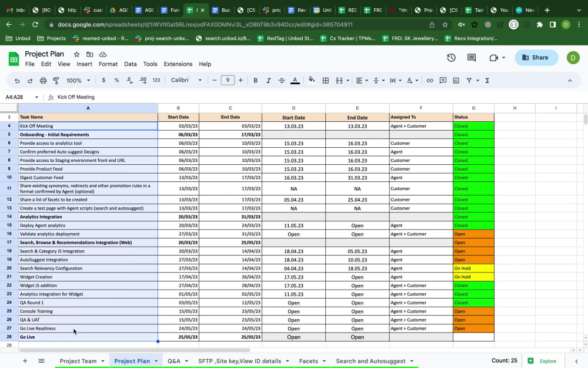Open Unbxd bookmark folder
The height and width of the screenshot is (368, 588).
18,38
